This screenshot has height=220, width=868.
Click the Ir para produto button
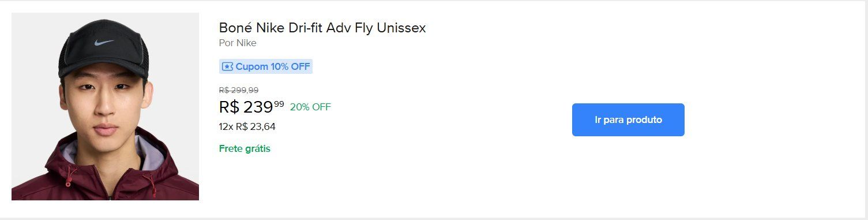point(628,120)
